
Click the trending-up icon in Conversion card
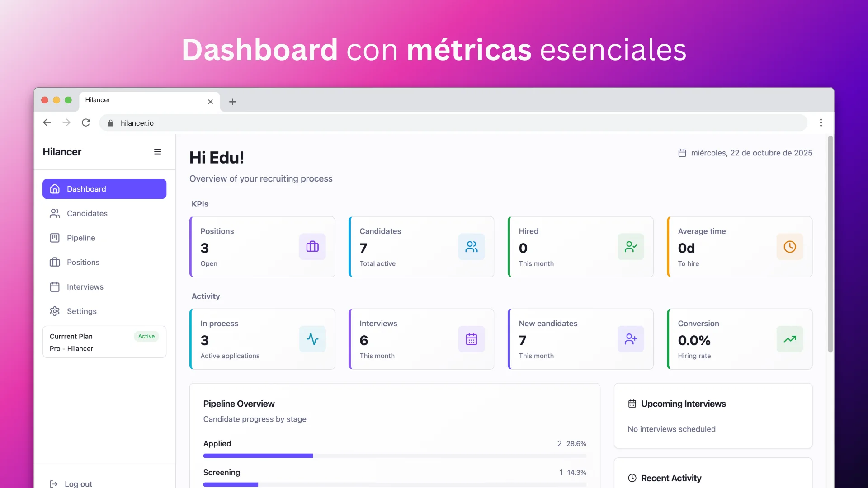pyautogui.click(x=790, y=339)
